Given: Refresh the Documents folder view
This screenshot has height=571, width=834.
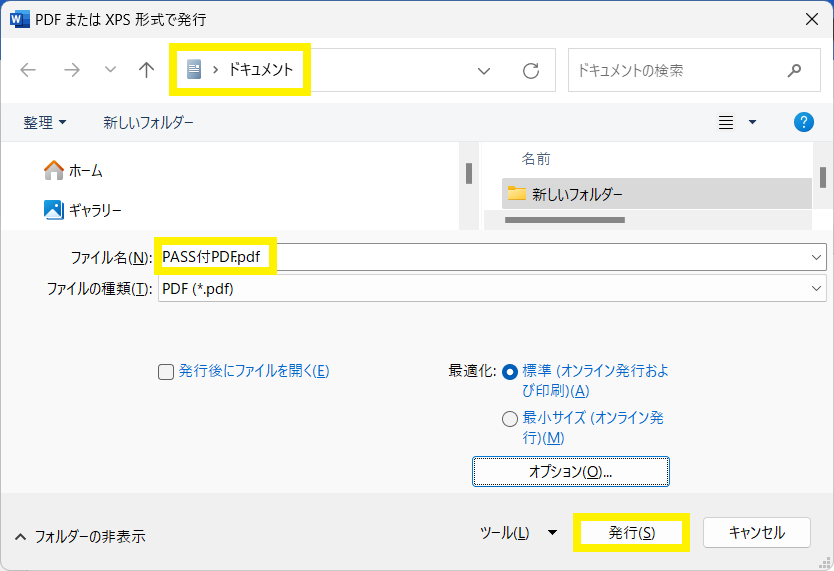Looking at the screenshot, I should 531,70.
